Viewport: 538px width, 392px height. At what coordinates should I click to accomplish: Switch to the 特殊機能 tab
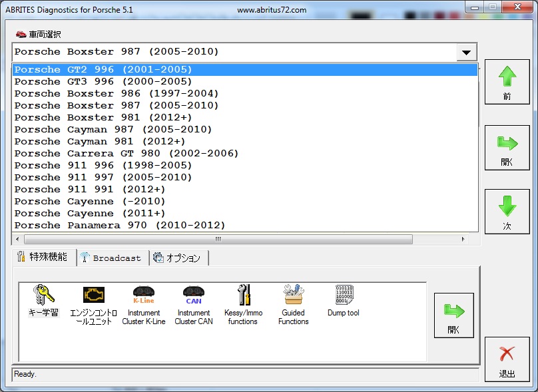tap(44, 257)
